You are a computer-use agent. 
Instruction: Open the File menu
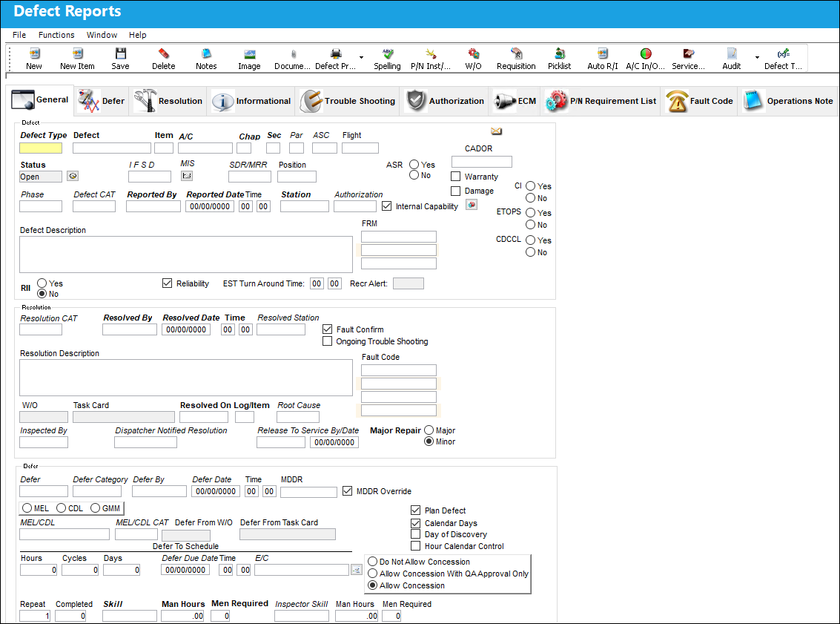[19, 35]
